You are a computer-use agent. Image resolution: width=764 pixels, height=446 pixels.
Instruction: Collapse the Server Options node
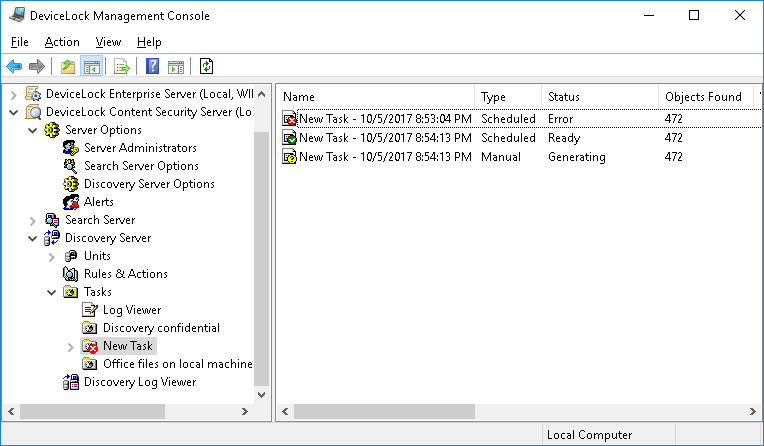pyautogui.click(x=33, y=130)
